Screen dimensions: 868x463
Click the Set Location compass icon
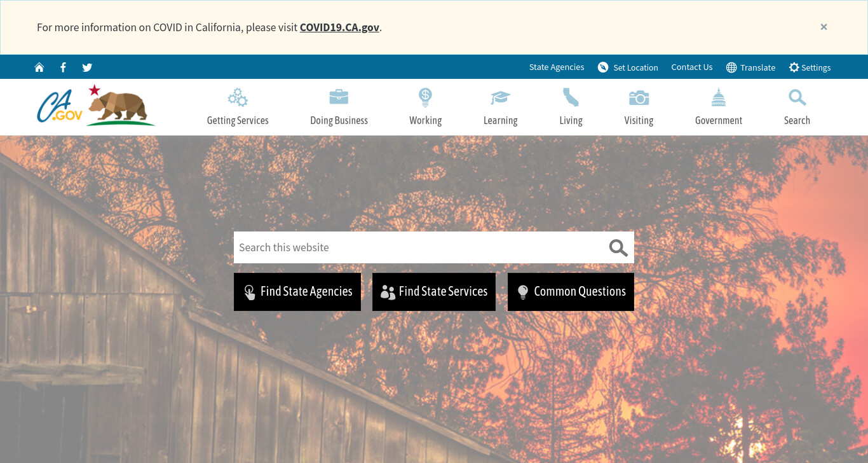pyautogui.click(x=603, y=67)
